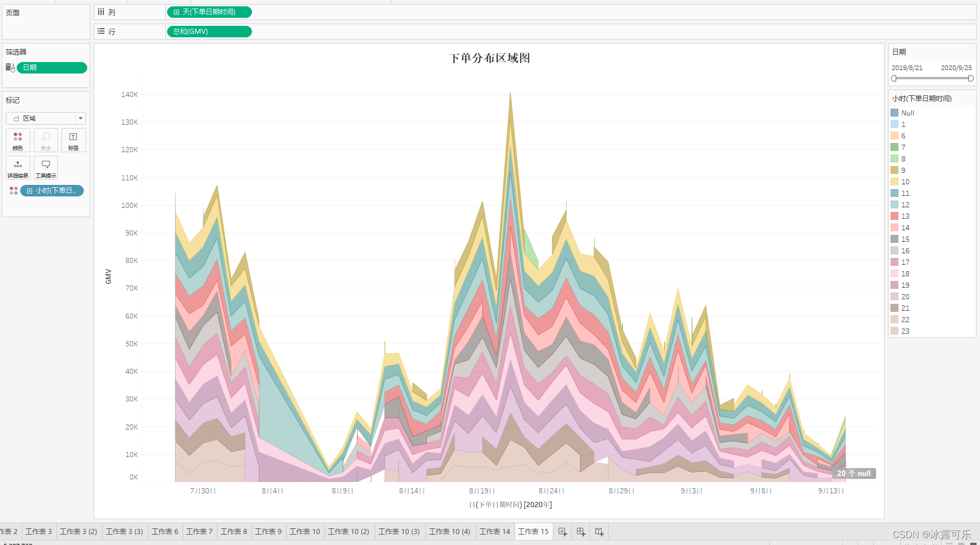980x545 pixels.
Task: Click the 2020/9/25 end date field
Action: point(956,68)
